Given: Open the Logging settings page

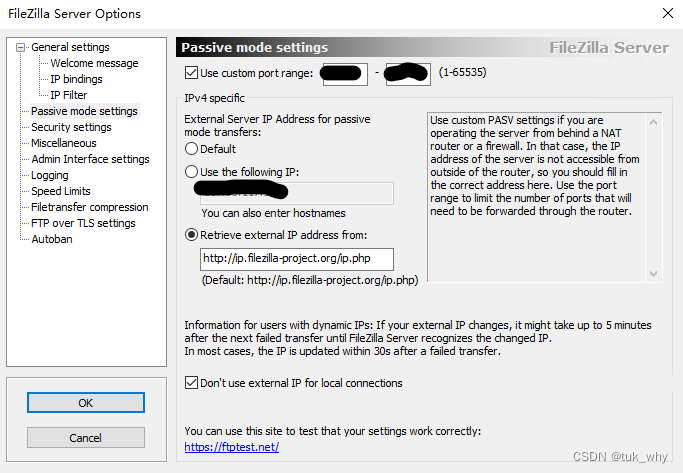Looking at the screenshot, I should coord(50,175).
